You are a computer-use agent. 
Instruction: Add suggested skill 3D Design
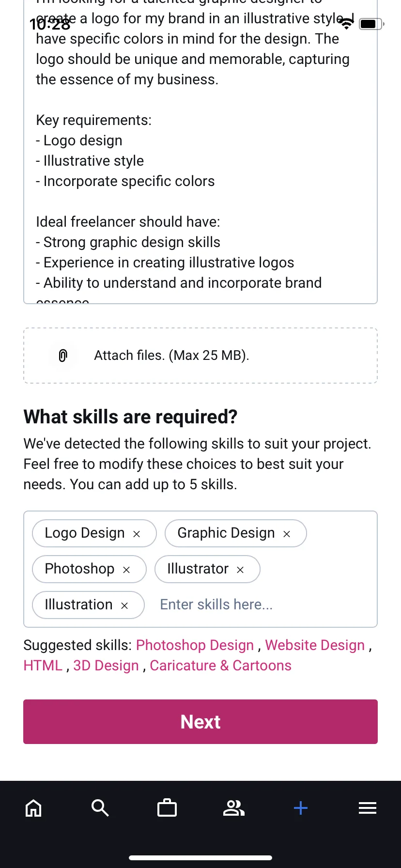[106, 666]
